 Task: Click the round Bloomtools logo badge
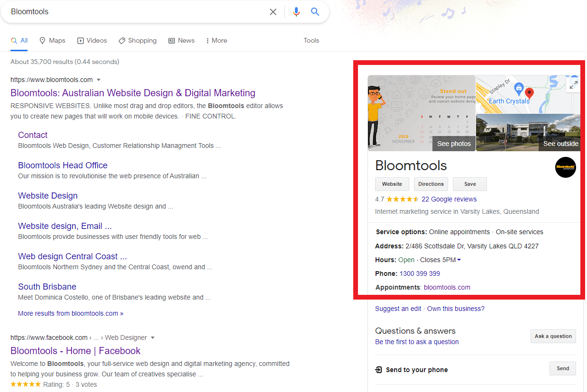(x=565, y=167)
